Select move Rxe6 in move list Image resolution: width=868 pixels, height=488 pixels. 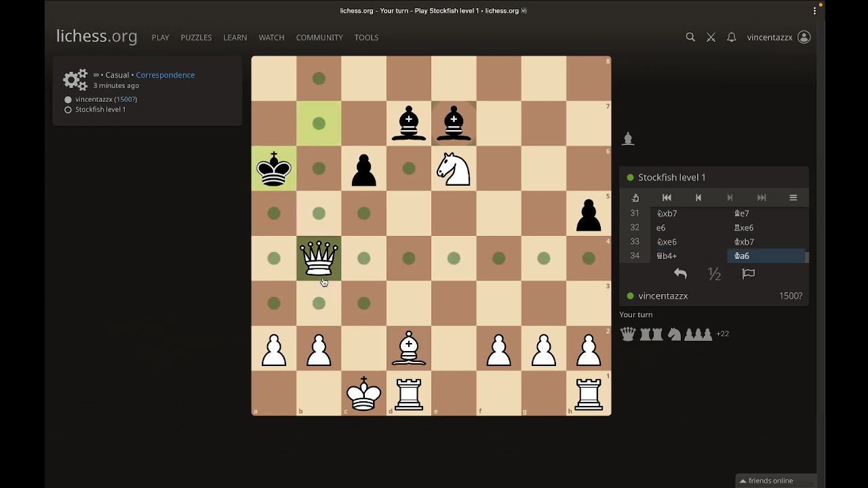click(x=766, y=228)
